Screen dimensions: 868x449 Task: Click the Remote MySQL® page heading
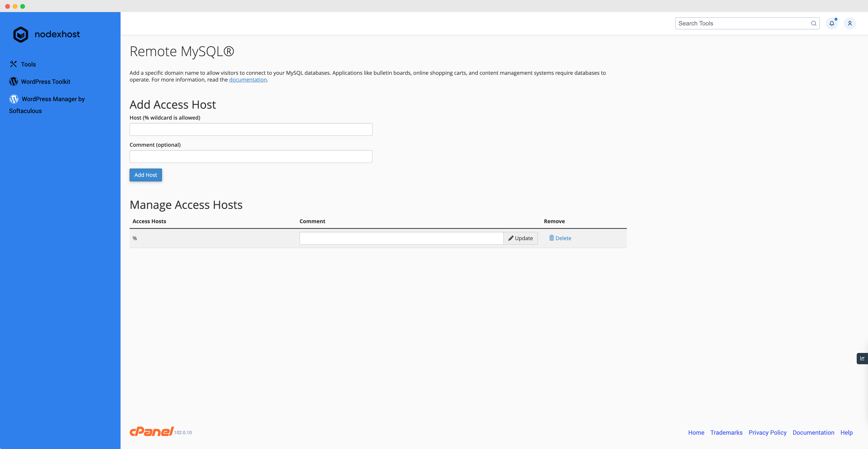(x=182, y=52)
